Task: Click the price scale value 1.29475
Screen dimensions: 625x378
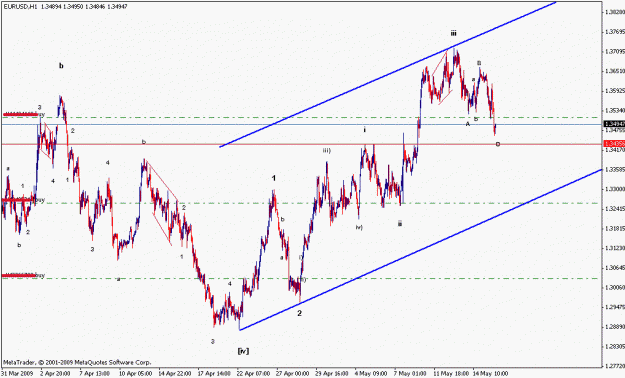Action: [x=614, y=307]
